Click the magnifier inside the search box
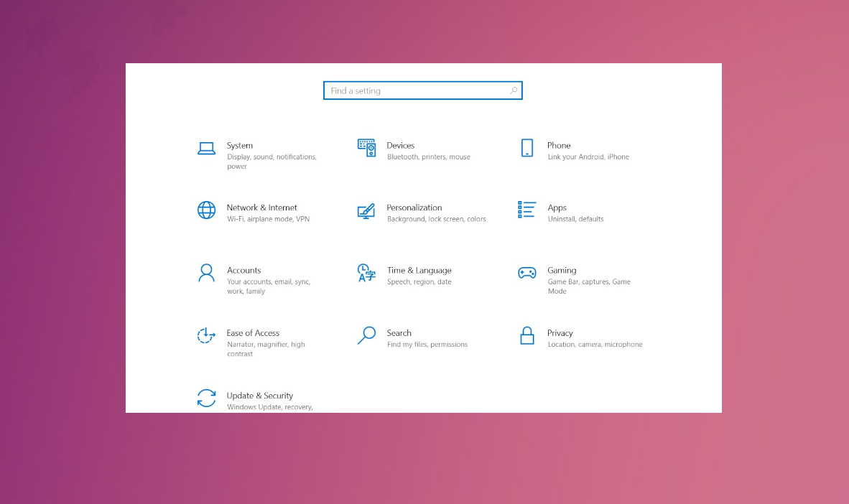 514,90
